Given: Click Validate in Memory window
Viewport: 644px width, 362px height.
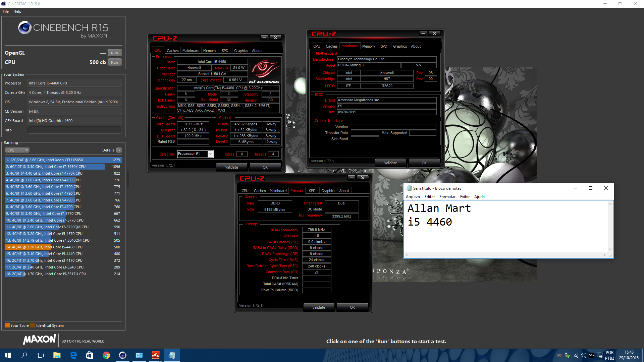Looking at the screenshot, I should [319, 307].
